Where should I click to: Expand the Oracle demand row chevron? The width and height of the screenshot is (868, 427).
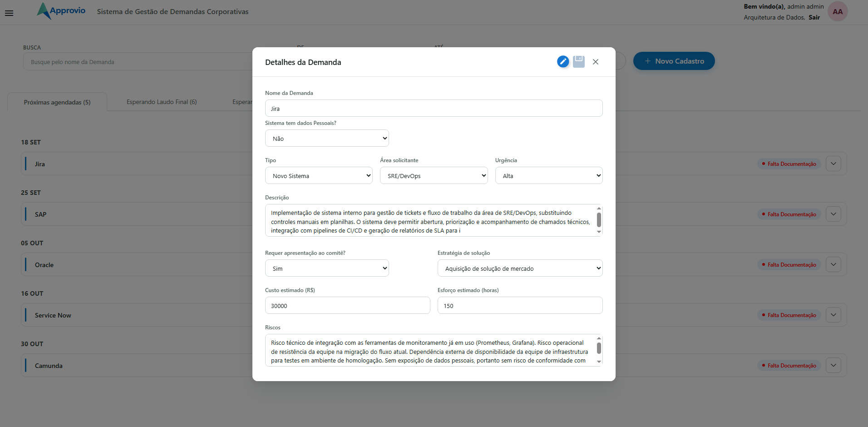pos(833,264)
